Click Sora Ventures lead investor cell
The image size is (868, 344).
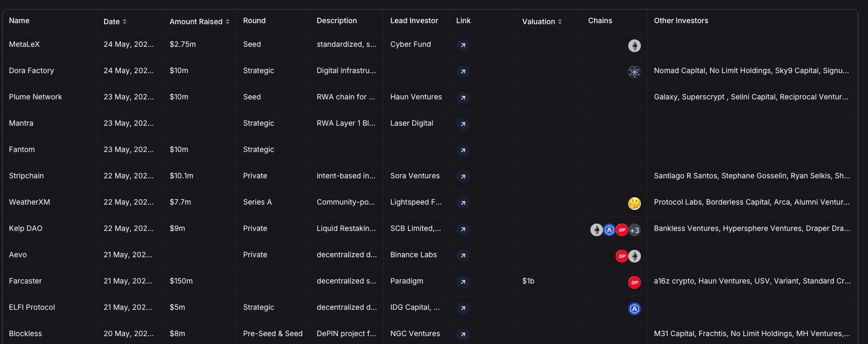pyautogui.click(x=415, y=176)
